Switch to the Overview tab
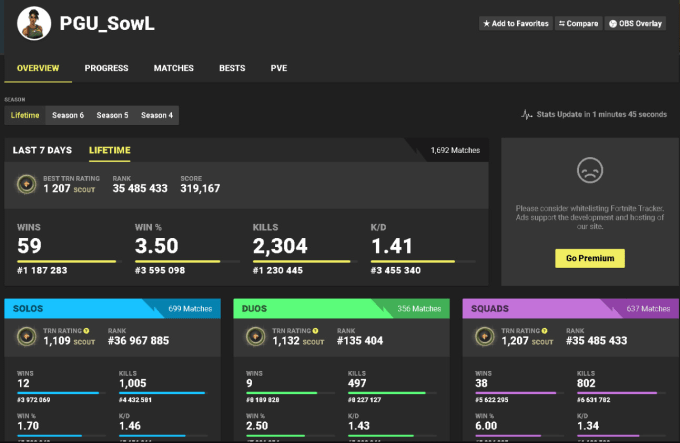Viewport: 680px width, 443px height. [38, 68]
